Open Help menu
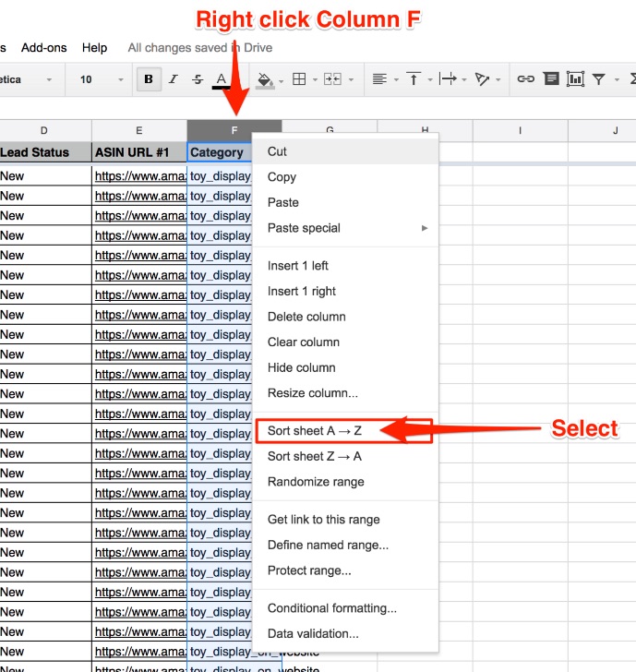The image size is (636, 672). click(95, 48)
